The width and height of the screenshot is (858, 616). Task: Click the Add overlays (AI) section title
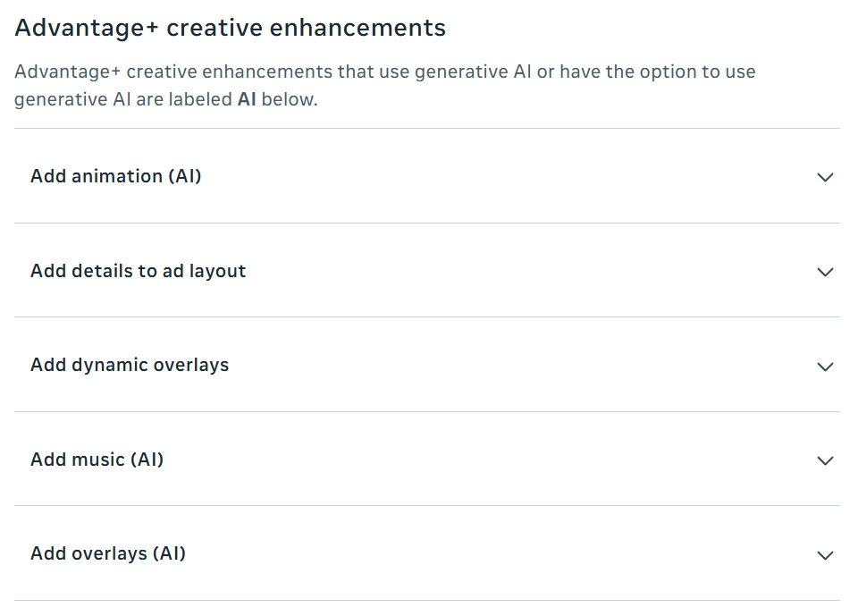pos(108,553)
